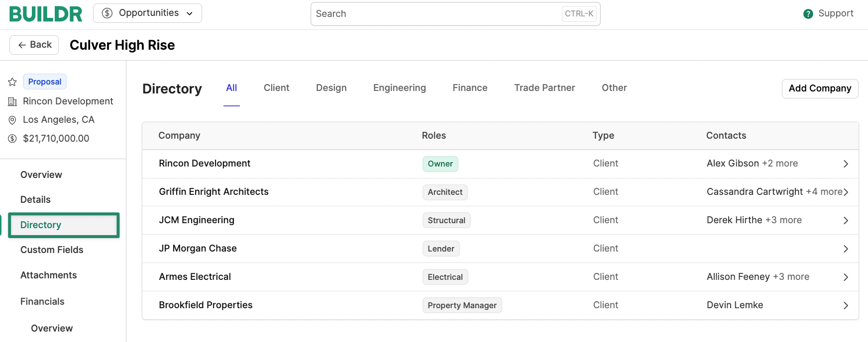
Task: Click Alex Gibson +2 more contacts
Action: tap(752, 164)
